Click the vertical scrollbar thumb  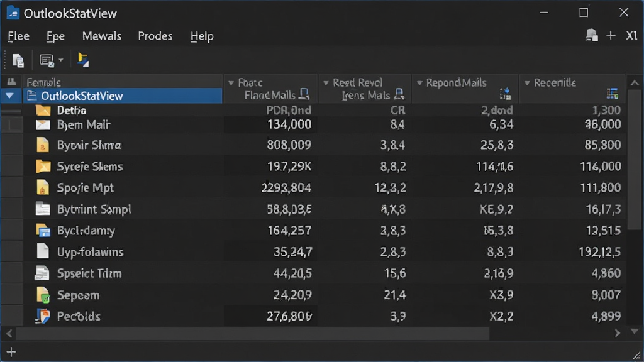[635, 160]
